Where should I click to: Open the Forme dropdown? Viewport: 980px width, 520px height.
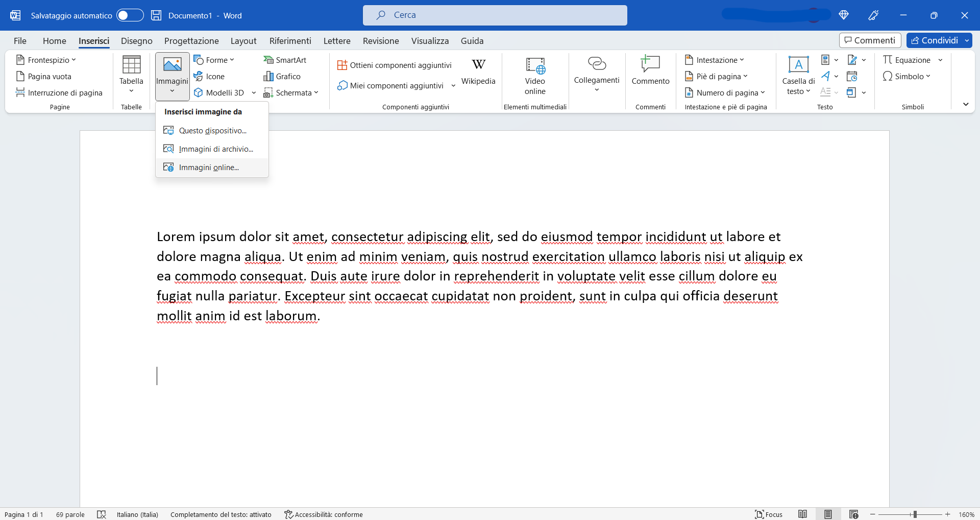point(214,60)
